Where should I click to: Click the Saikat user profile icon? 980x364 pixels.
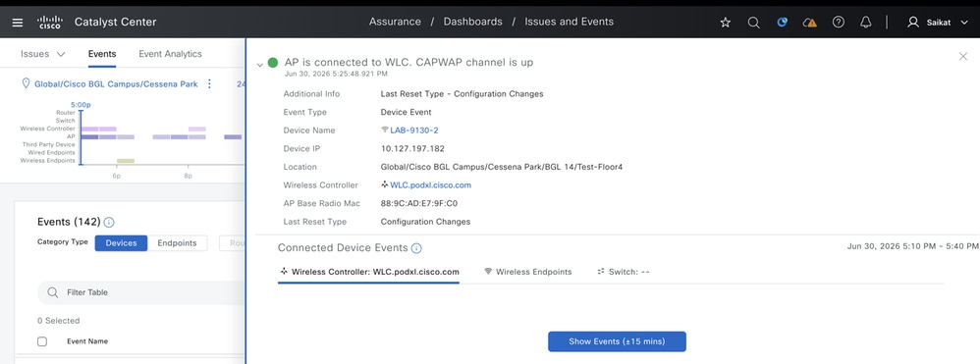tap(912, 23)
